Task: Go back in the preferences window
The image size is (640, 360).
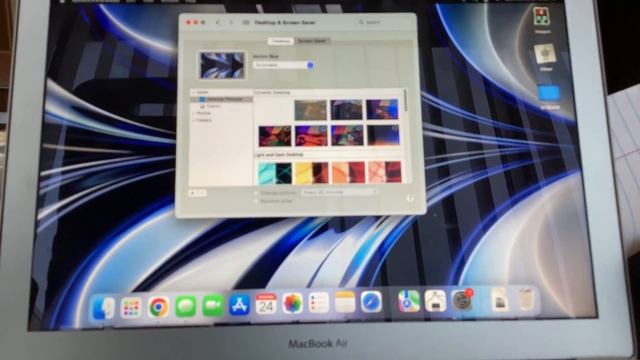Action: click(218, 22)
